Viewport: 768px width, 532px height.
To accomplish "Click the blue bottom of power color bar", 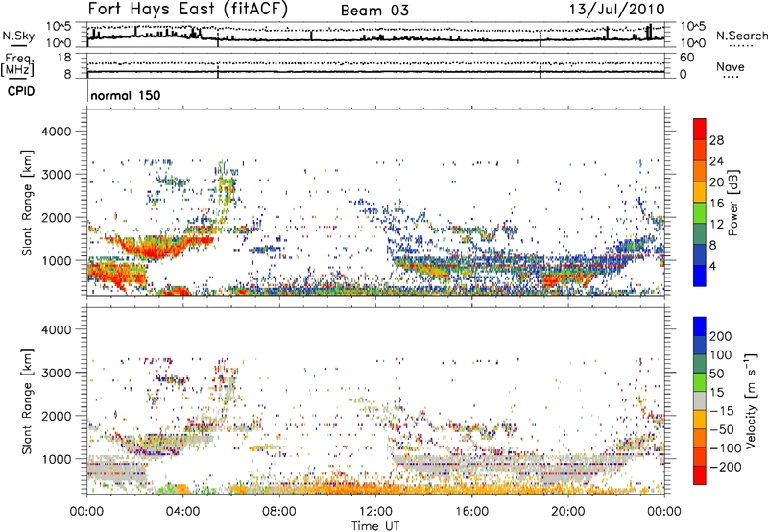I will 700,276.
